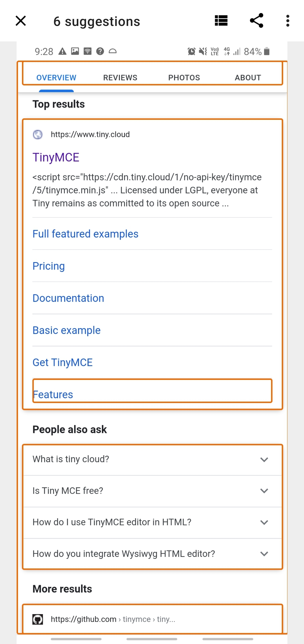The width and height of the screenshot is (304, 644).
Task: Open the About tab
Action: [248, 78]
